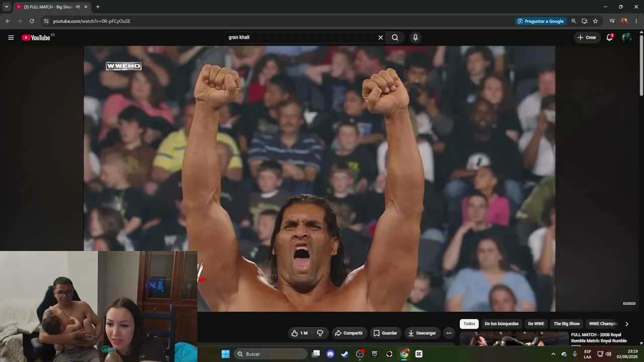Go to the YouTube home logo
Image resolution: width=644 pixels, height=362 pixels.
pyautogui.click(x=36, y=38)
